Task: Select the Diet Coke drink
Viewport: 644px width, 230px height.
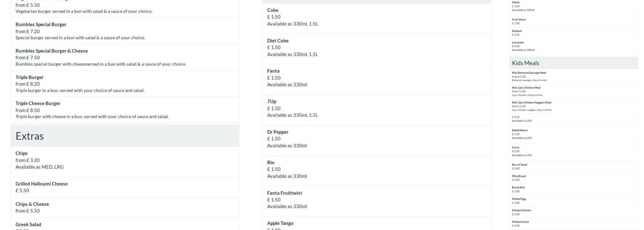Action: 278,41
